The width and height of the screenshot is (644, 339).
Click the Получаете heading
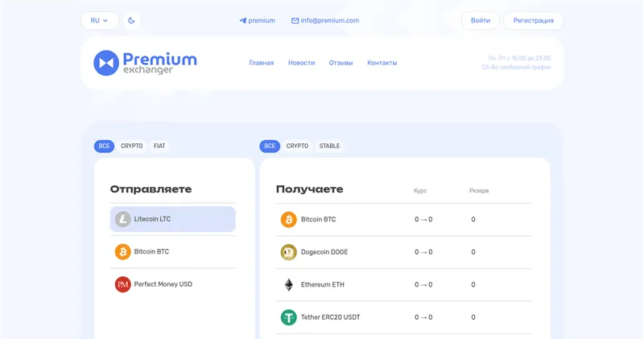[x=310, y=189]
